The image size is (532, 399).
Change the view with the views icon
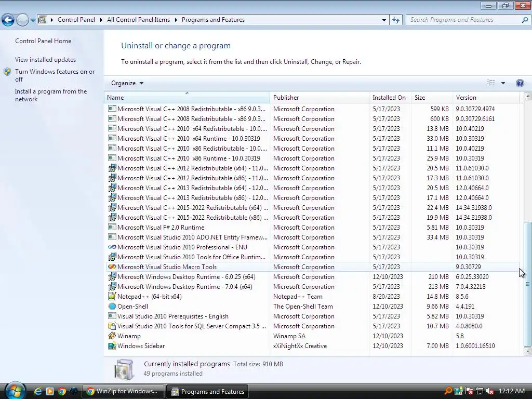click(490, 83)
